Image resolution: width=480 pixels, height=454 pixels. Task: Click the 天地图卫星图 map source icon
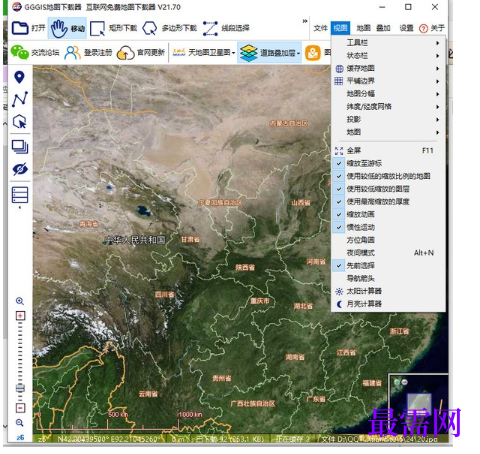pos(179,52)
